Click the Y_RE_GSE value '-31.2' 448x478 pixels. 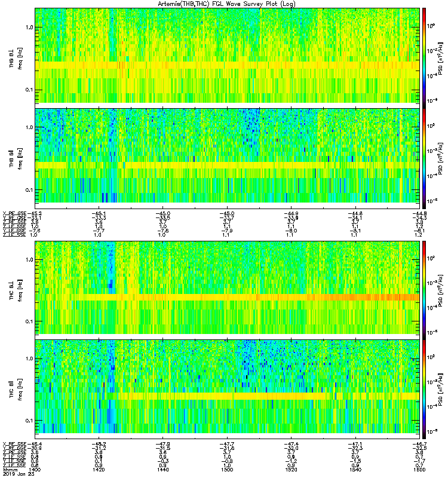tap(99, 449)
